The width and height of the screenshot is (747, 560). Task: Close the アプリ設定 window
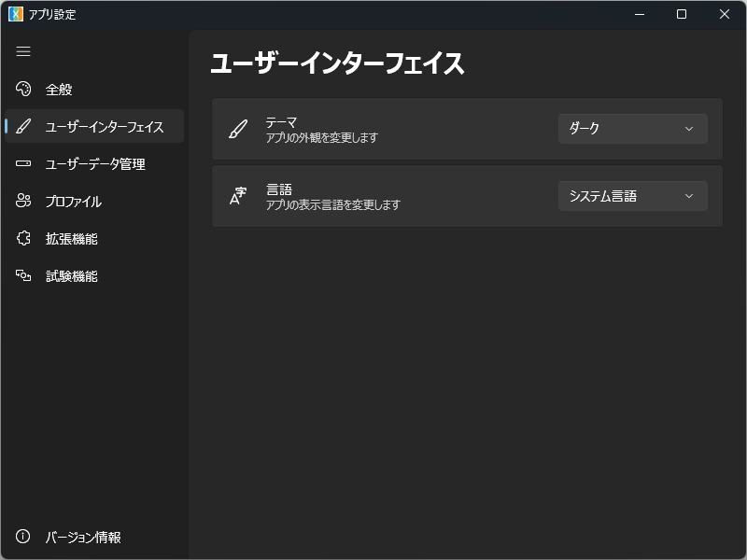coord(725,14)
